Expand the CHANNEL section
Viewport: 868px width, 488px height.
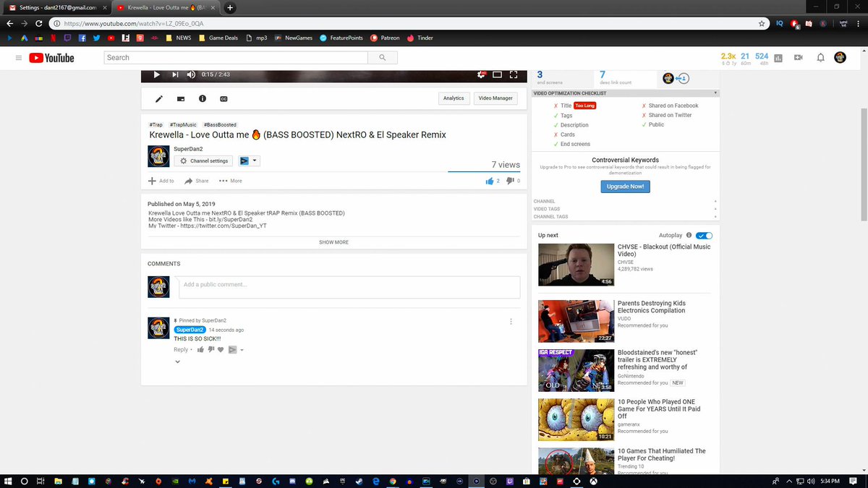click(x=626, y=201)
